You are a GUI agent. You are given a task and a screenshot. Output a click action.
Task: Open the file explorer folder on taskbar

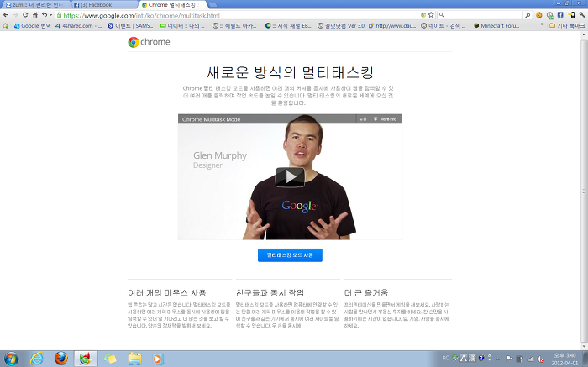[x=134, y=359]
